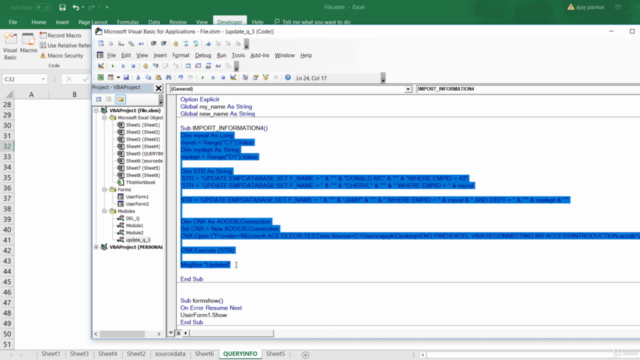This screenshot has width=640, height=360.
Task: Click blue Help question mark icon
Action: click(288, 78)
